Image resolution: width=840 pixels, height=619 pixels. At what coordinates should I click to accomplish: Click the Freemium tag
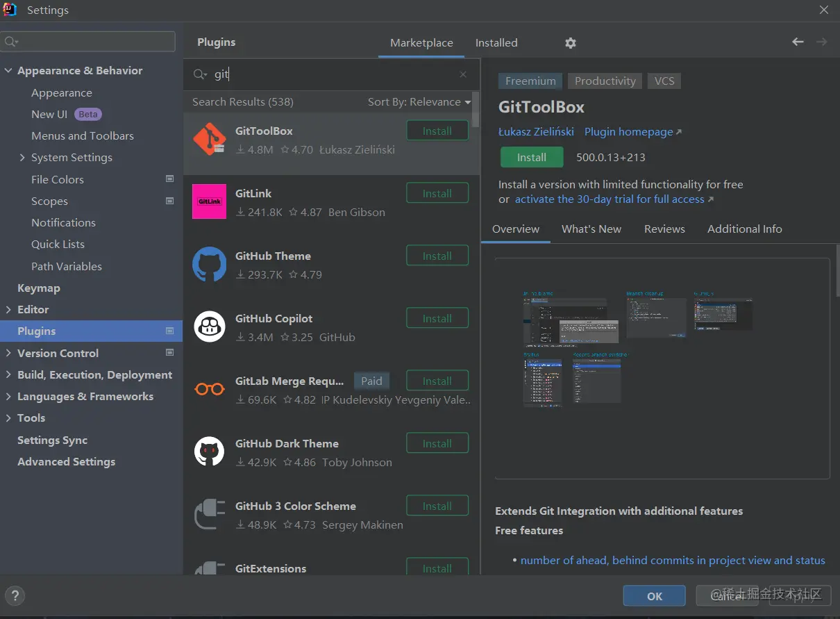[530, 81]
